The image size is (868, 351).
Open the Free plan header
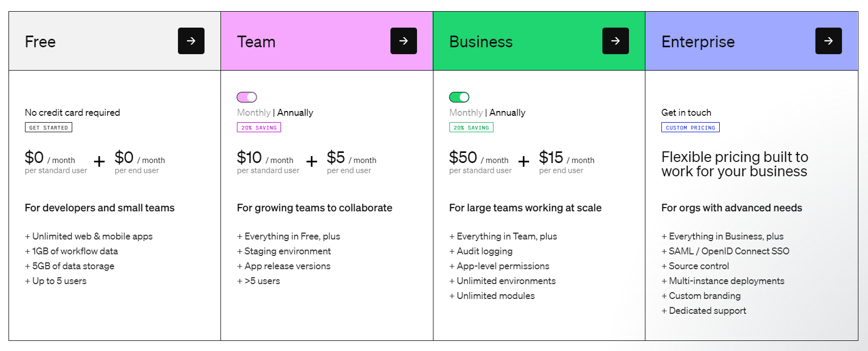[40, 42]
